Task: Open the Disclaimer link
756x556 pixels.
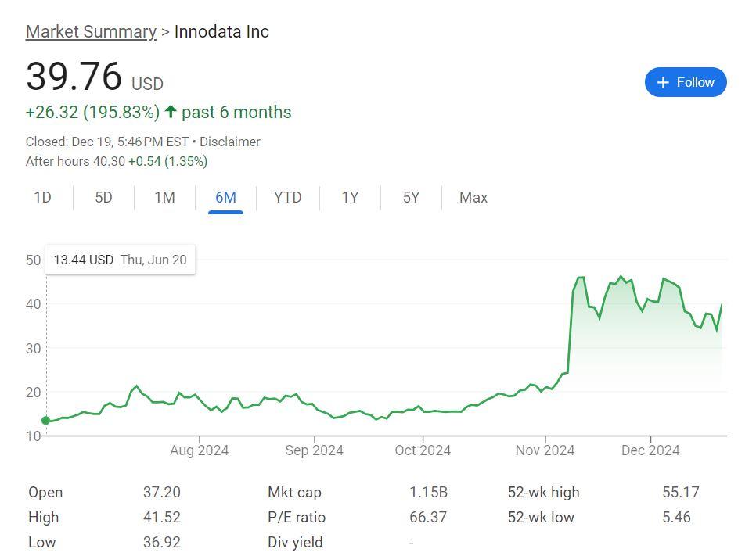Action: coord(231,142)
